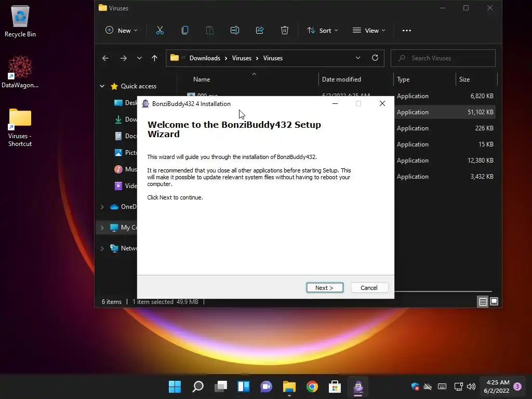532x399 pixels.
Task: Open the notification count badge
Action: (517, 387)
